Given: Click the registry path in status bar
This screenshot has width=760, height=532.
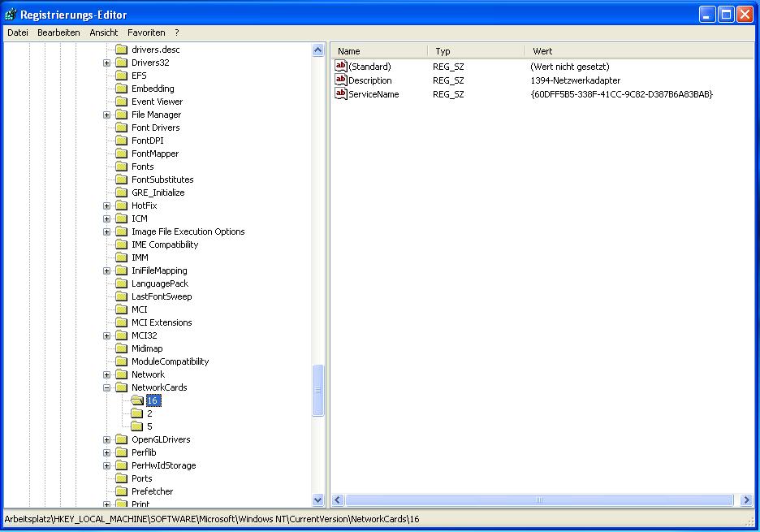Looking at the screenshot, I should 212,519.
